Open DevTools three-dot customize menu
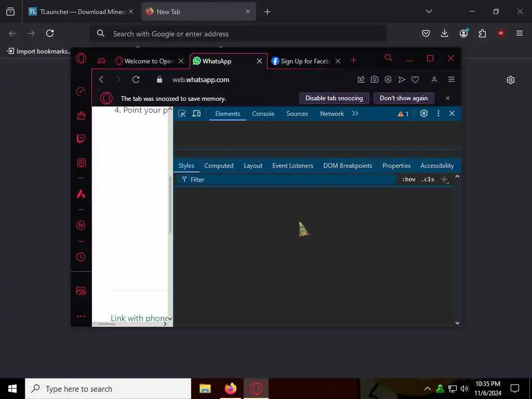This screenshot has height=399, width=532. (438, 113)
